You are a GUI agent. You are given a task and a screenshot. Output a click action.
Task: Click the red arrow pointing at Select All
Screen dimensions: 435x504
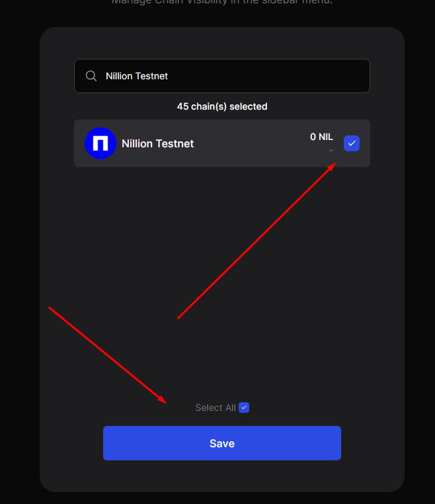[x=108, y=355]
